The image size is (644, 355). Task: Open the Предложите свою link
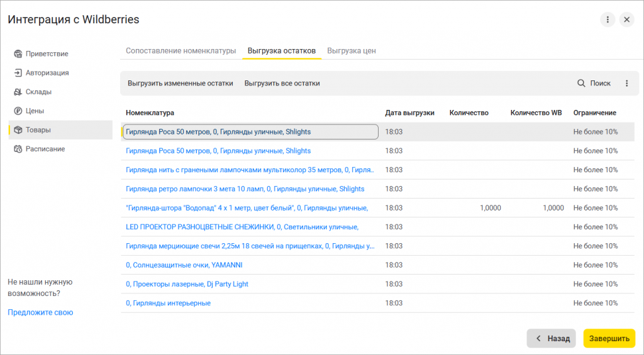(40, 312)
